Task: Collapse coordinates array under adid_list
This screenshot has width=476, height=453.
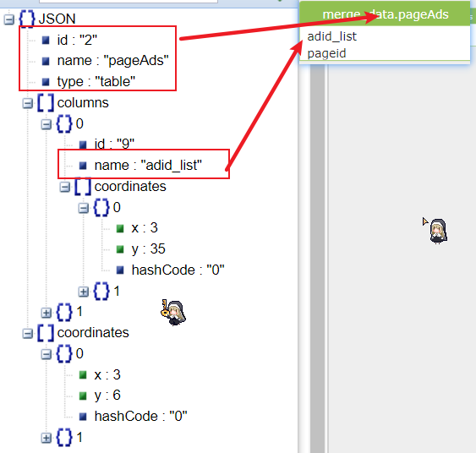Action: pyautogui.click(x=64, y=187)
